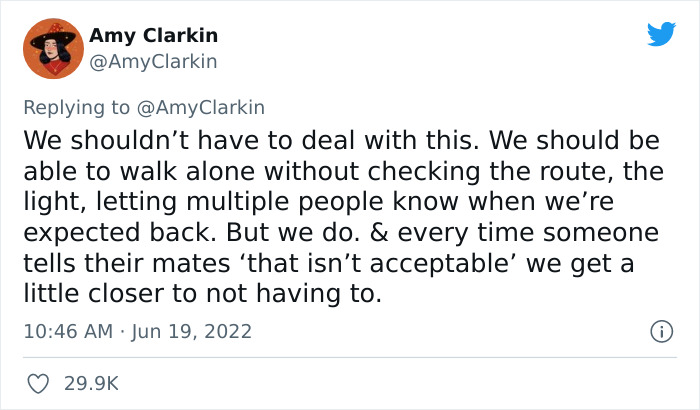Click the @AmyClarkin handle below the name

click(153, 61)
